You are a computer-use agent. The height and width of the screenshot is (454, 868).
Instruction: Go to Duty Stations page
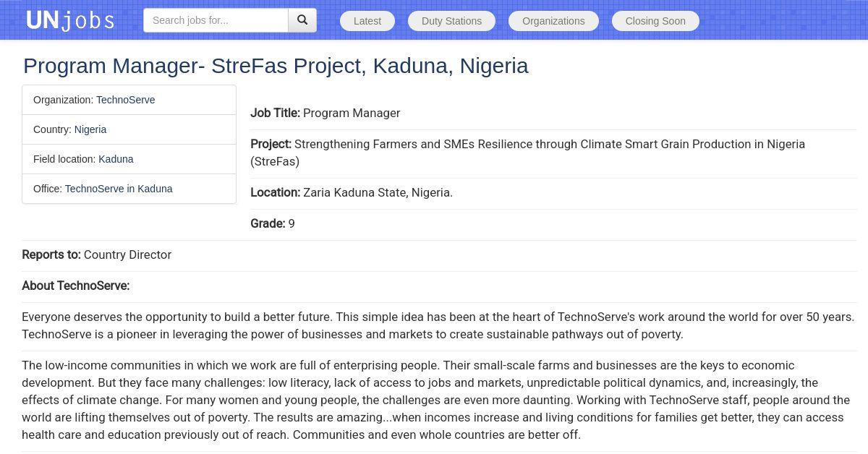tap(451, 21)
